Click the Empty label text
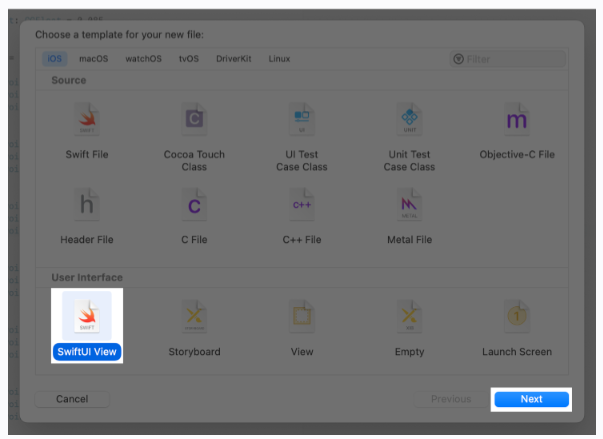This screenshot has height=439, width=603. (410, 352)
